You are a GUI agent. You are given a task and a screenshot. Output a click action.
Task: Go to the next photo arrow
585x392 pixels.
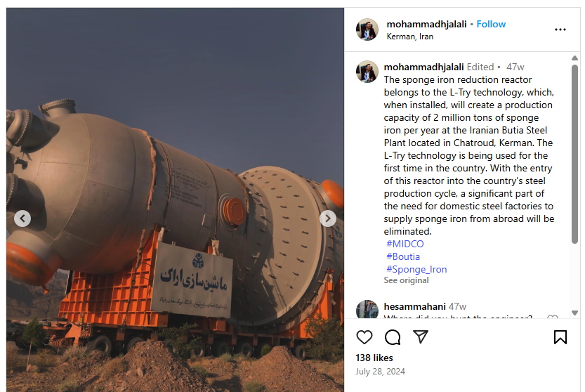coord(327,218)
